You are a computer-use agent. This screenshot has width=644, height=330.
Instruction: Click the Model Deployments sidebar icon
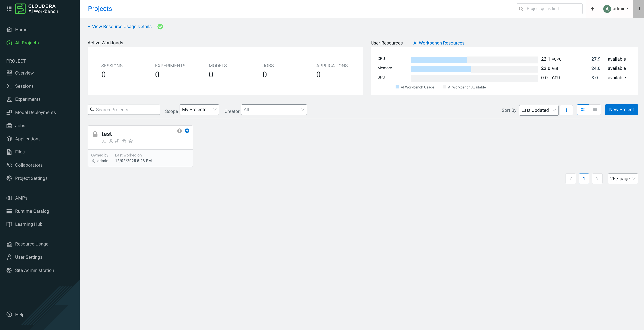point(9,112)
